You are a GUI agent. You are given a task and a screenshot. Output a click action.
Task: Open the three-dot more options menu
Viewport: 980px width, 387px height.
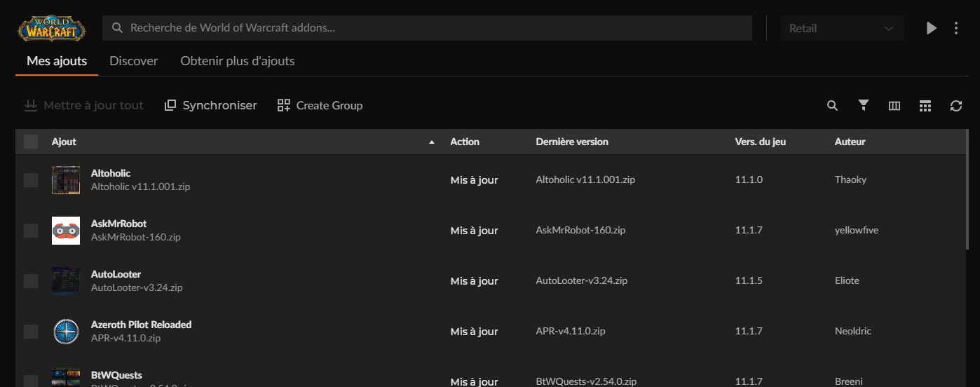pyautogui.click(x=956, y=29)
